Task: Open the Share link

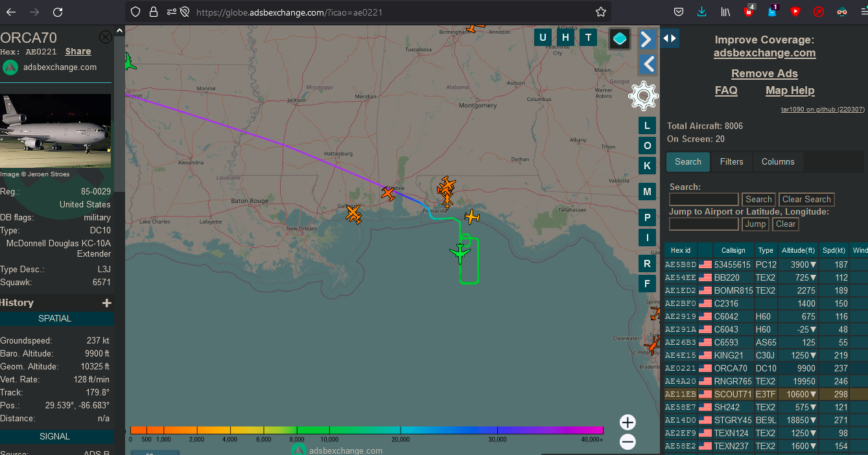Action: [78, 51]
